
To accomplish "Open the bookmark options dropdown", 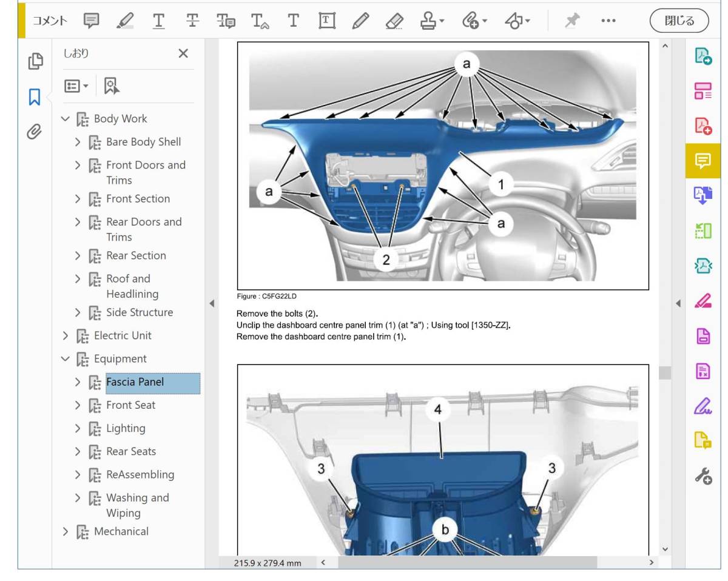I will tap(76, 87).
